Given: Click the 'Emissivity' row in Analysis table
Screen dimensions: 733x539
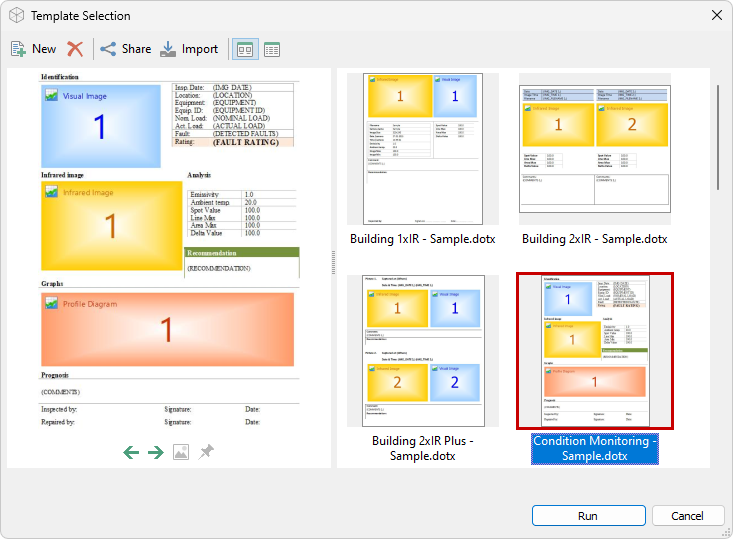Looking at the screenshot, I should (x=242, y=194).
